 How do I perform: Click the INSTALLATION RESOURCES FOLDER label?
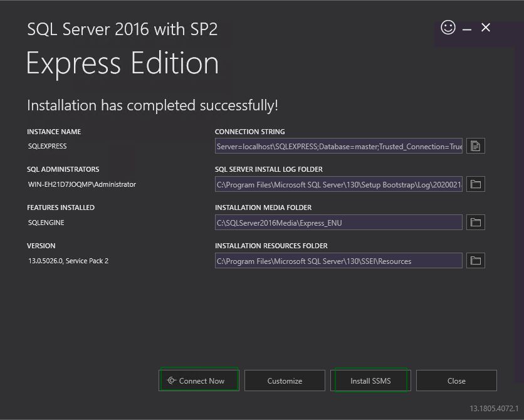[271, 246]
